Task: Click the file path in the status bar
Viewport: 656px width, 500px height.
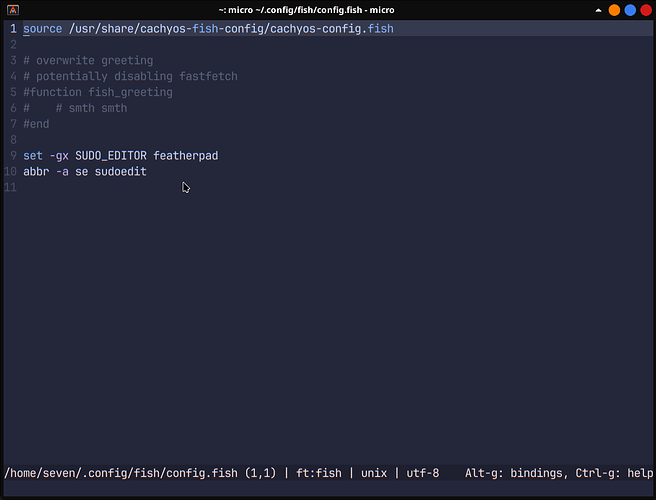Action: coord(121,473)
